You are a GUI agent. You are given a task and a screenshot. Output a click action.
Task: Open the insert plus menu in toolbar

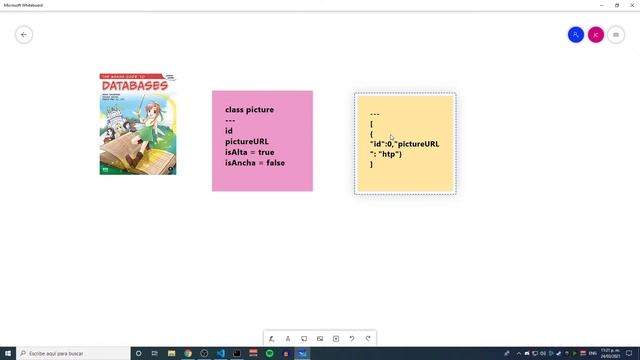[x=336, y=338]
